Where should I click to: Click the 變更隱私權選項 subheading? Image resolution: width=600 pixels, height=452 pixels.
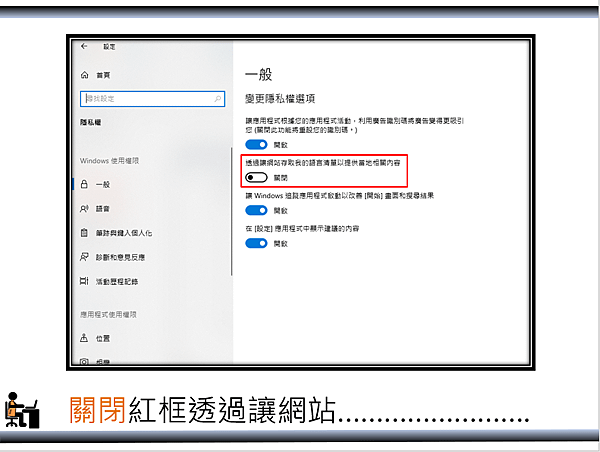(280, 99)
